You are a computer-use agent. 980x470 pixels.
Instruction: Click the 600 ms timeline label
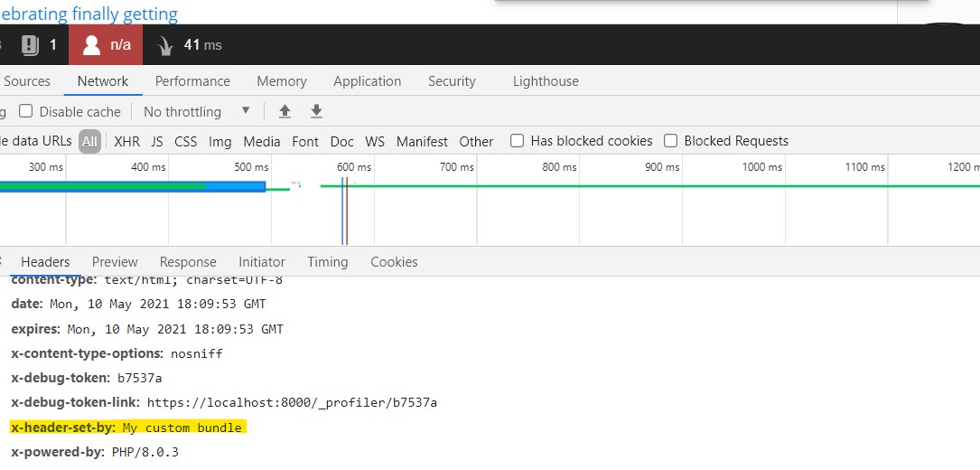coord(354,167)
